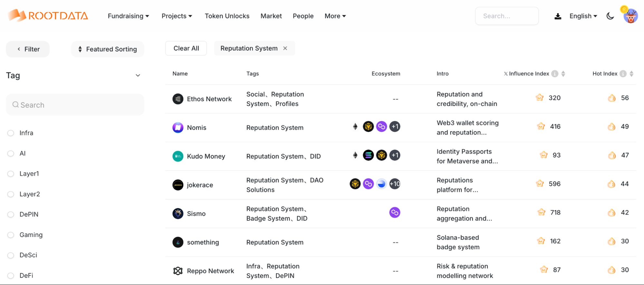Click the +1 ecosystem badge in Nomis row
644x285 pixels.
[395, 127]
